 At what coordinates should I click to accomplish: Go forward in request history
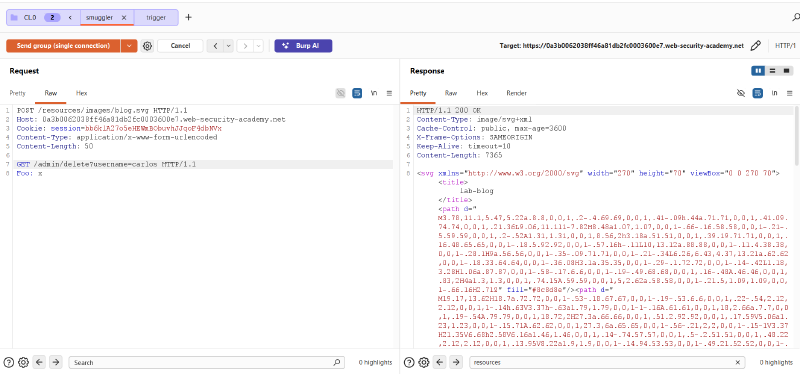pos(245,46)
